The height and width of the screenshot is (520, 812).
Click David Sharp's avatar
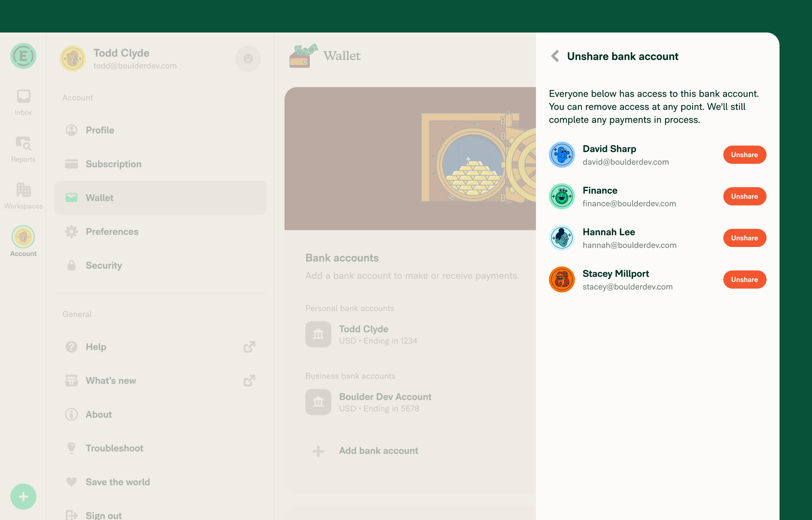point(562,155)
